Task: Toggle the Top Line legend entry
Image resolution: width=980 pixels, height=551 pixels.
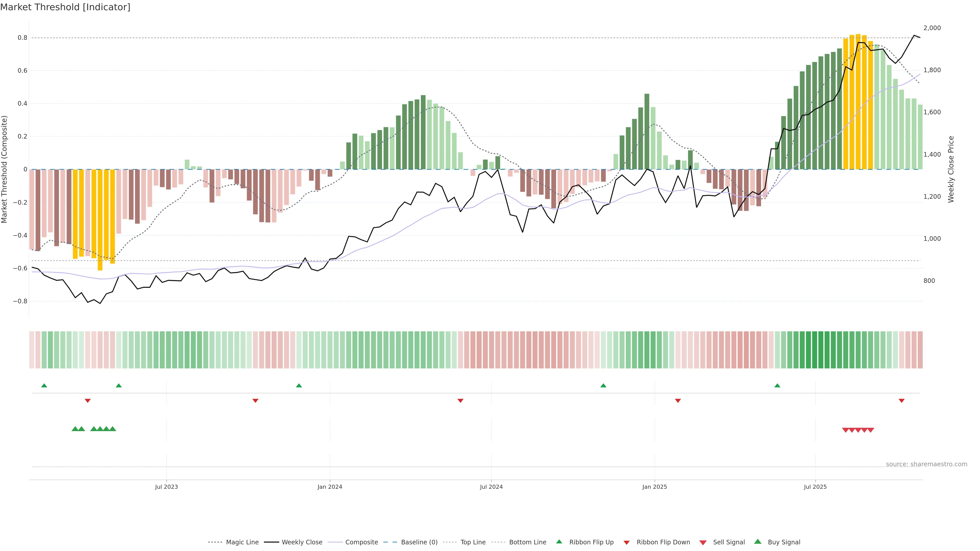Action: (473, 542)
